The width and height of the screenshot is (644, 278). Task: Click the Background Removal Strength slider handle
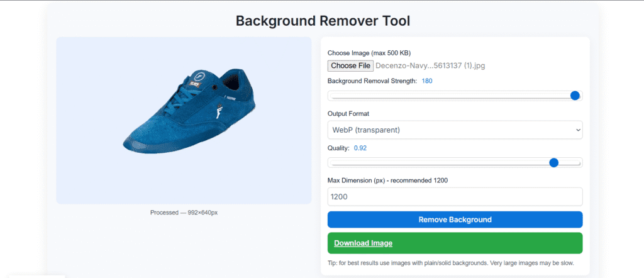pos(574,96)
